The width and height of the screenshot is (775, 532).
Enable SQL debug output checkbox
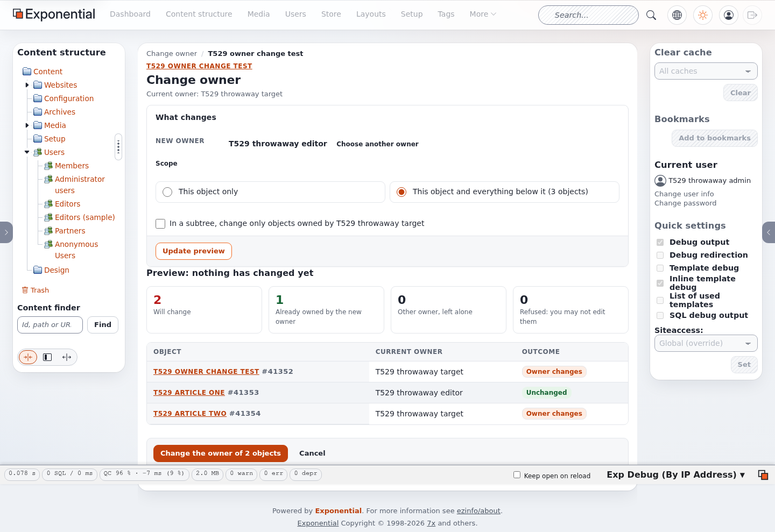660,315
